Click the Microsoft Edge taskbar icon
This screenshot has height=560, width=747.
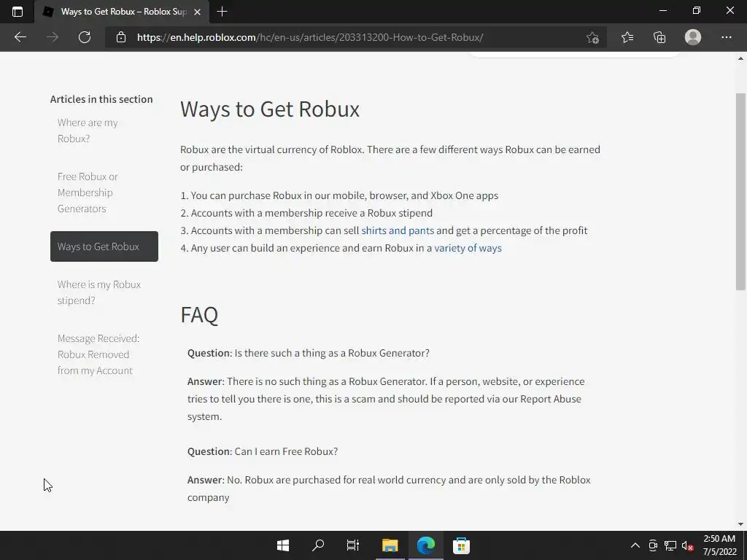[425, 545]
